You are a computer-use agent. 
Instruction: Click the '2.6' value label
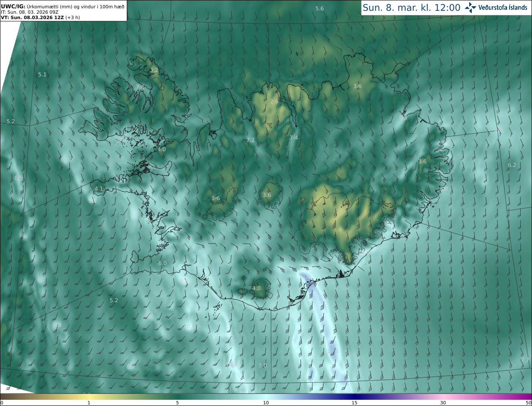[x=274, y=101]
